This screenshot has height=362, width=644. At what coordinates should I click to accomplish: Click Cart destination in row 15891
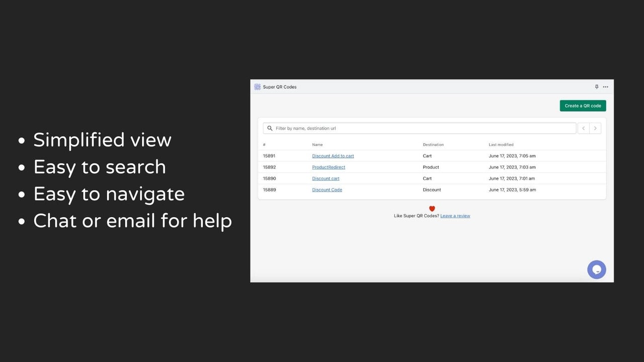tap(427, 156)
